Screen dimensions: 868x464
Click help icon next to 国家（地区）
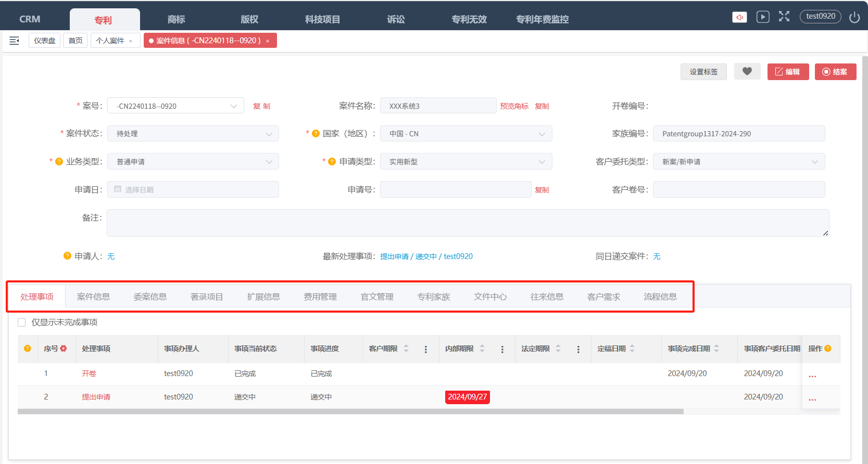[316, 134]
